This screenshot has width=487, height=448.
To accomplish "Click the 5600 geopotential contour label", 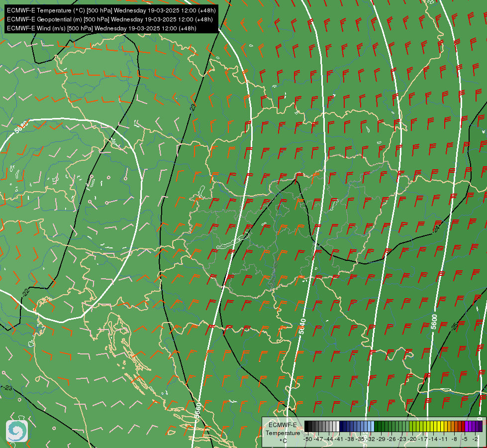I will pyautogui.click(x=434, y=322).
